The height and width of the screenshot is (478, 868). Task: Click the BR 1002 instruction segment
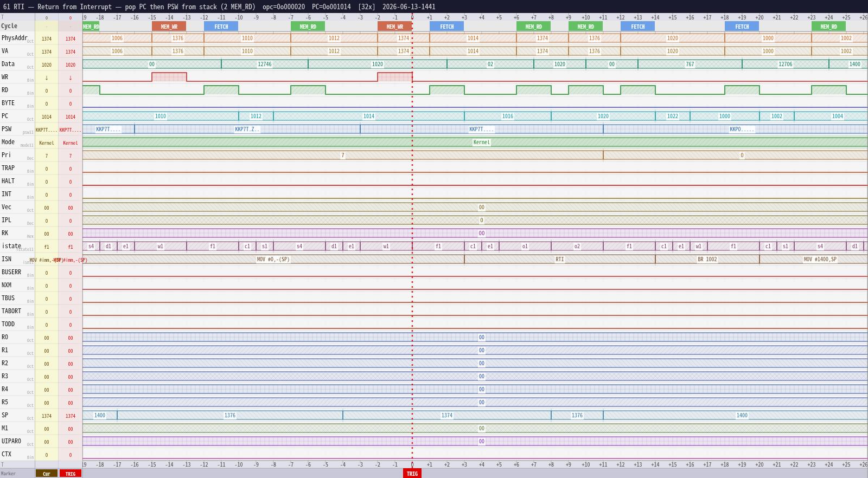click(x=707, y=260)
